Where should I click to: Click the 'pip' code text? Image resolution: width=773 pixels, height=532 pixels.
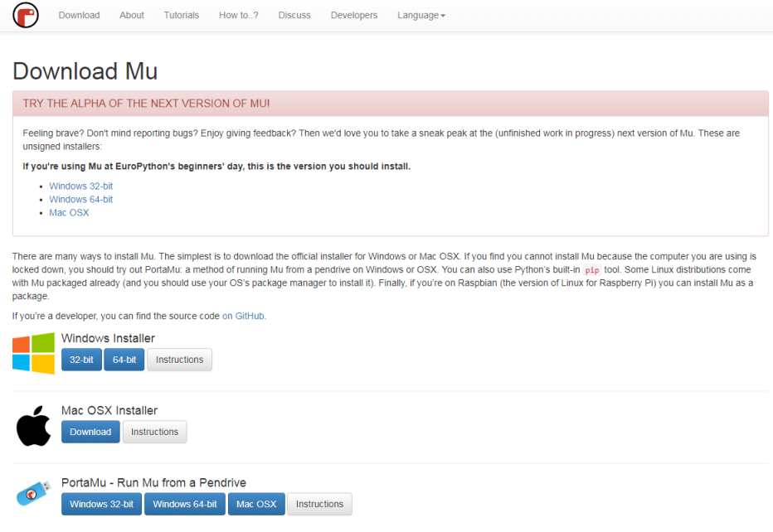tap(592, 270)
